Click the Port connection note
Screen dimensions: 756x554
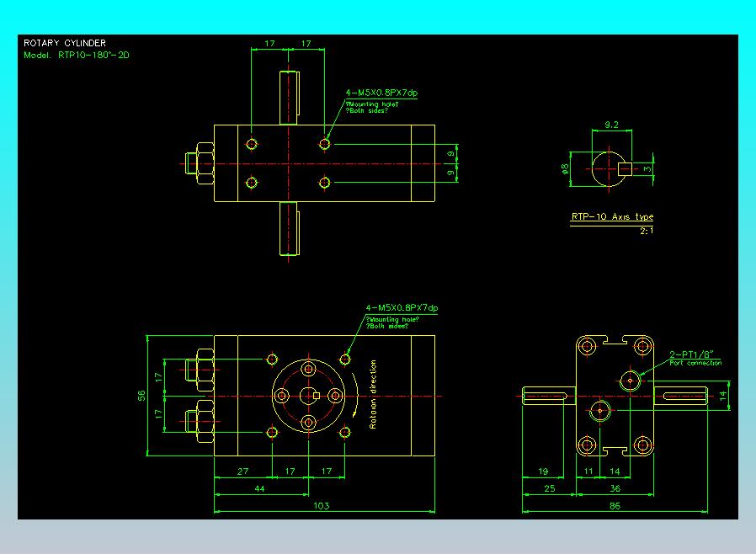695,363
